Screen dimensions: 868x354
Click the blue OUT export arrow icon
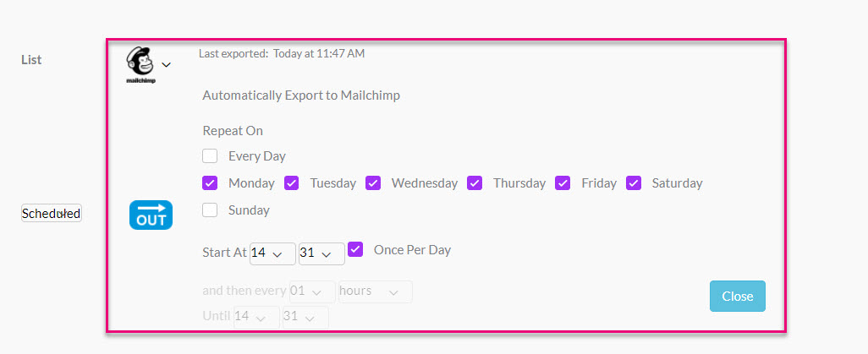tap(151, 215)
